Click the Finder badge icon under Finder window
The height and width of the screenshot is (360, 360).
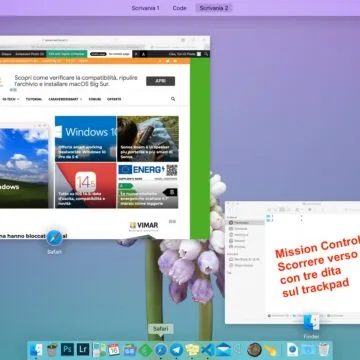click(311, 322)
